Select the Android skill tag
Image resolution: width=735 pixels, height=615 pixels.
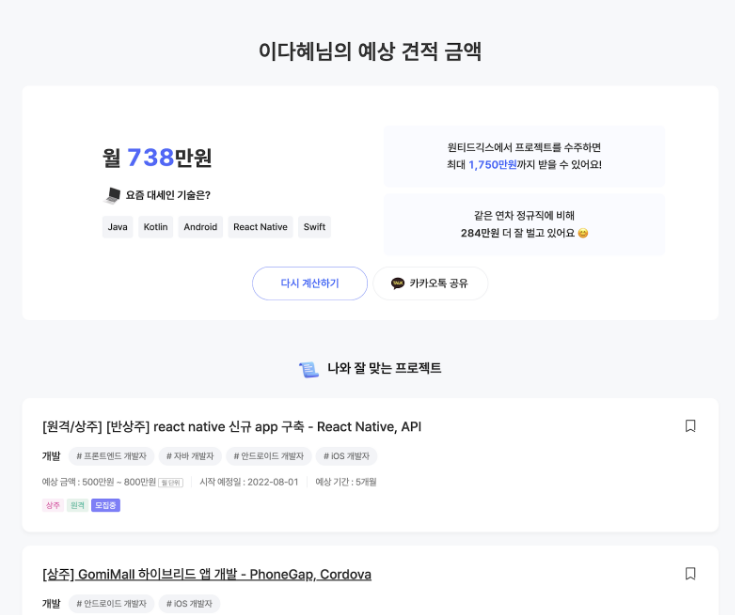pos(201,227)
